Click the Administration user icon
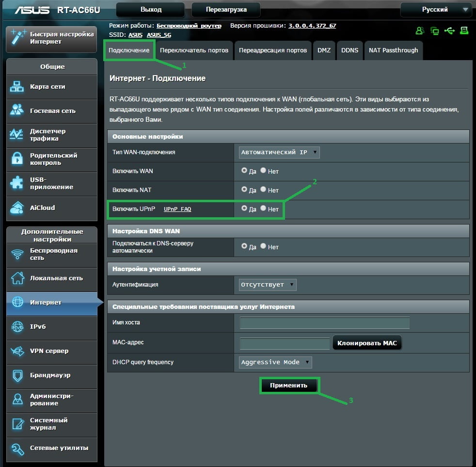The width and height of the screenshot is (476, 467). click(x=17, y=399)
